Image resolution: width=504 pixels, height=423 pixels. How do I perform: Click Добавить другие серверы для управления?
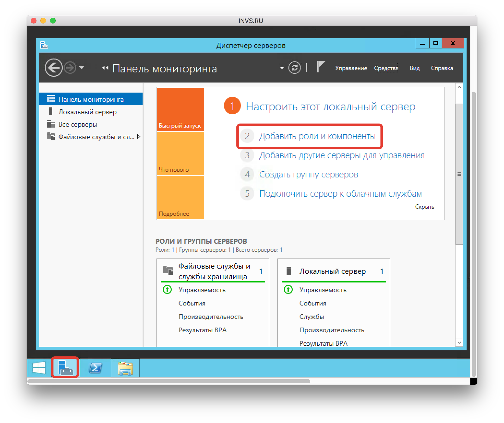[x=342, y=155]
